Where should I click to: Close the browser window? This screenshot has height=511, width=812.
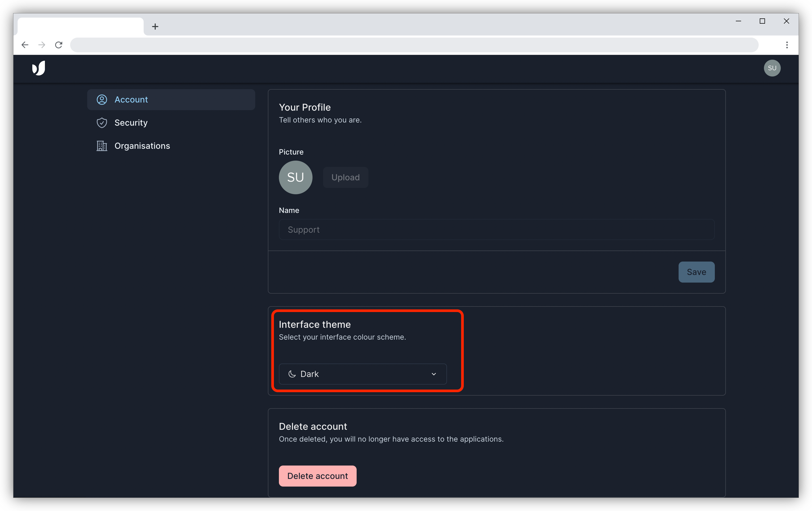786,21
